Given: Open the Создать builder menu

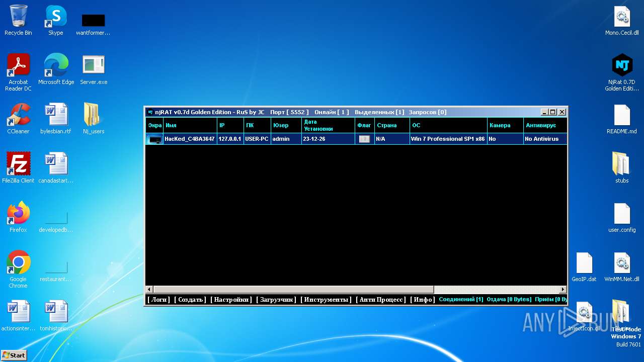Looking at the screenshot, I should 190,300.
